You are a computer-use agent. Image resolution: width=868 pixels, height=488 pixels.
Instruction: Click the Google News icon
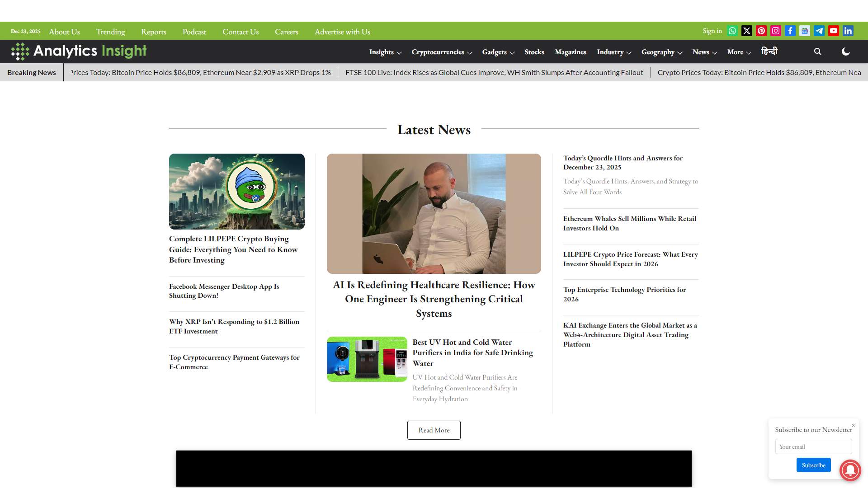coord(805,31)
